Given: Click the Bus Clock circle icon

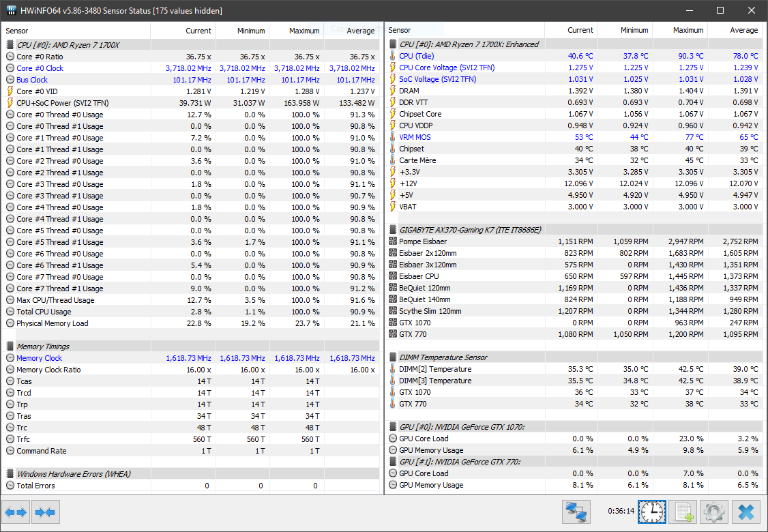Looking at the screenshot, I should (10, 79).
